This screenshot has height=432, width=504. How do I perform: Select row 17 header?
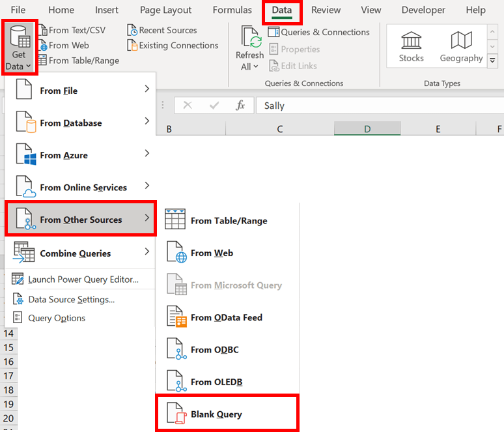point(8,376)
